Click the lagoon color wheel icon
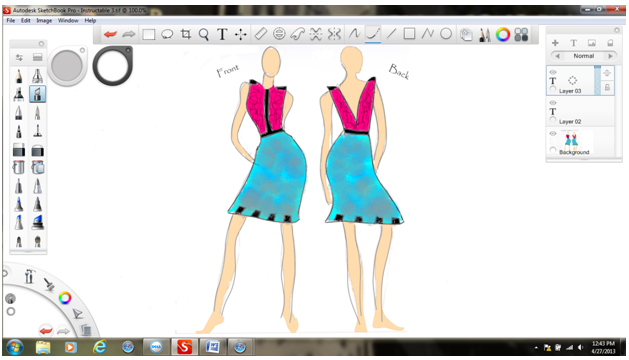629x360 pixels. tap(65, 298)
